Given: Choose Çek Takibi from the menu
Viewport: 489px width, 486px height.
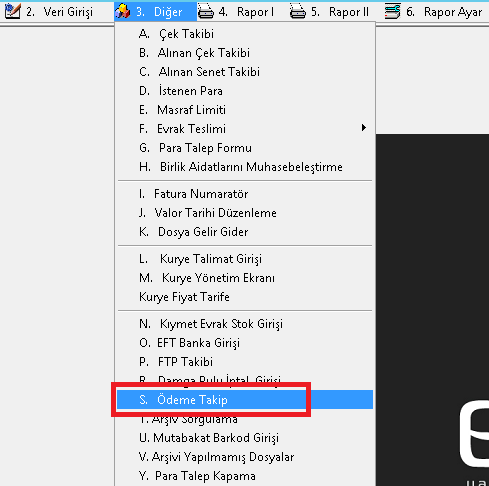Looking at the screenshot, I should click(245, 34).
